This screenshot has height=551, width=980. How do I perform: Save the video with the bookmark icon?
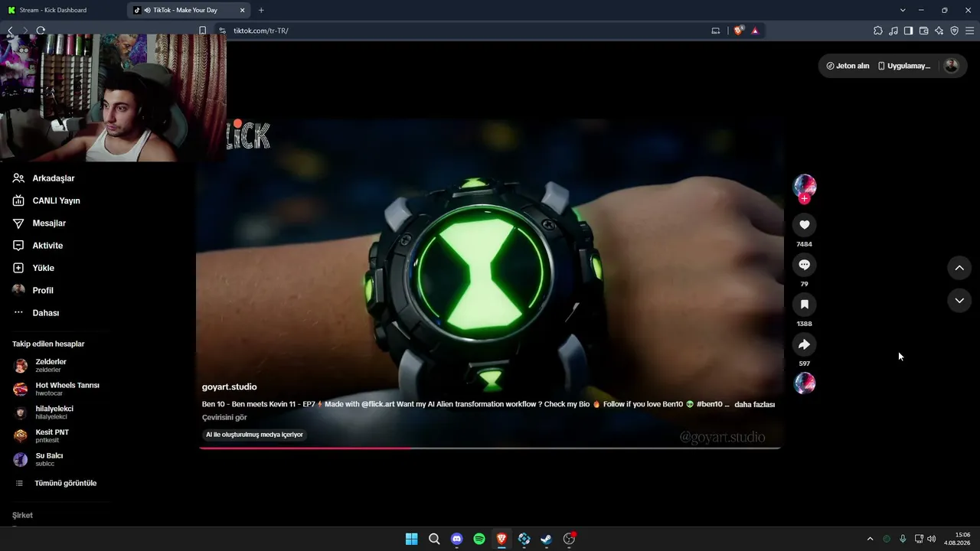pyautogui.click(x=804, y=304)
